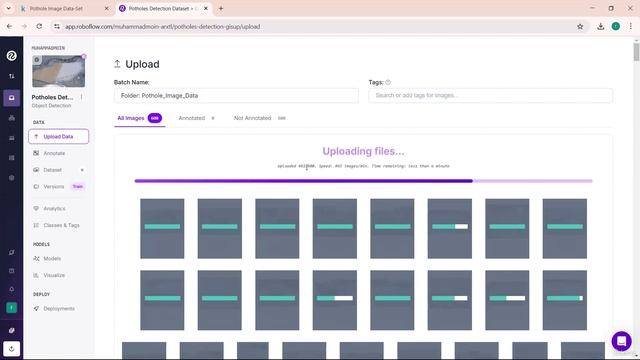This screenshot has height=360, width=640.
Task: Click the main upload progress bar
Action: (363, 181)
